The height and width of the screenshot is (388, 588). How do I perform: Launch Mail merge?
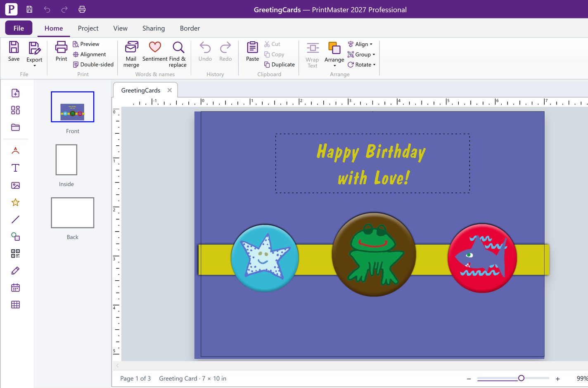coord(131,54)
